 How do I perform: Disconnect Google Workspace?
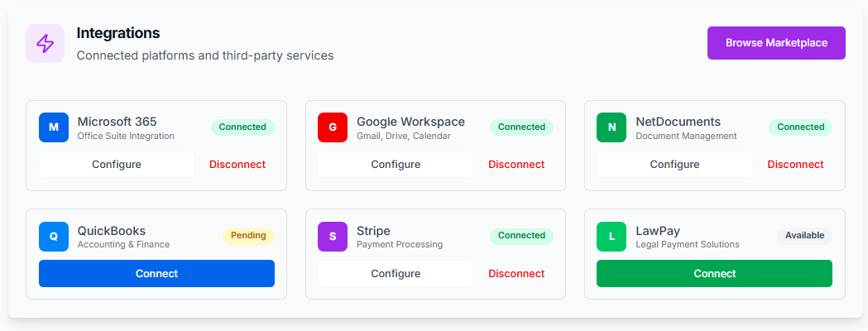tap(516, 165)
